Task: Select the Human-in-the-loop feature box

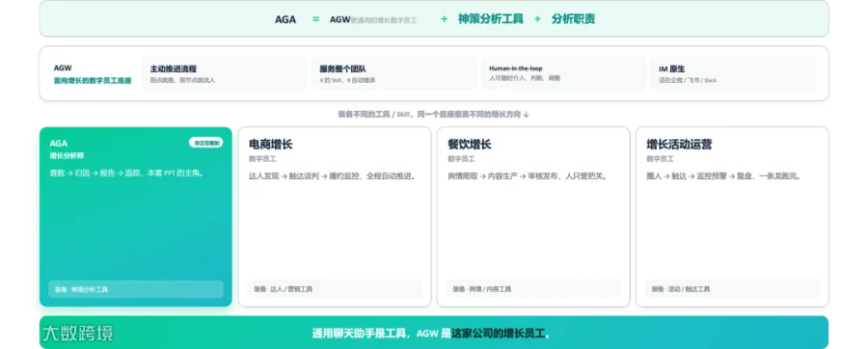Action: (563, 73)
